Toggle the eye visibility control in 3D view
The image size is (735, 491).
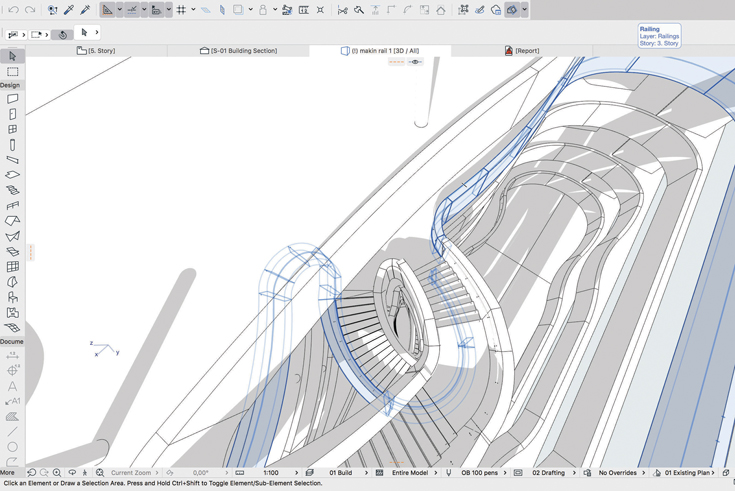415,62
